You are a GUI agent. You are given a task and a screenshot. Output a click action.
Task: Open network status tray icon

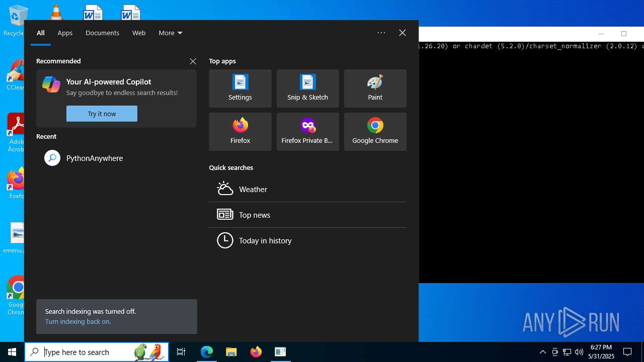pyautogui.click(x=567, y=352)
